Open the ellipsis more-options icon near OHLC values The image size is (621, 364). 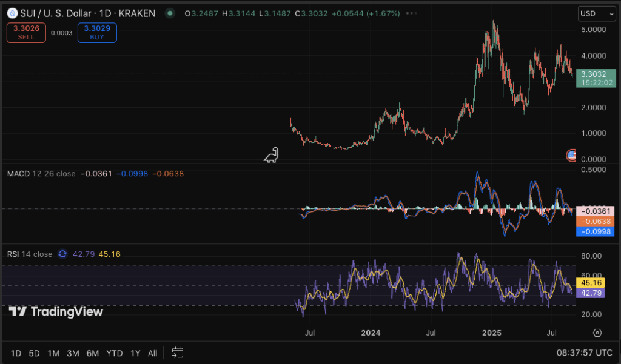(x=410, y=12)
